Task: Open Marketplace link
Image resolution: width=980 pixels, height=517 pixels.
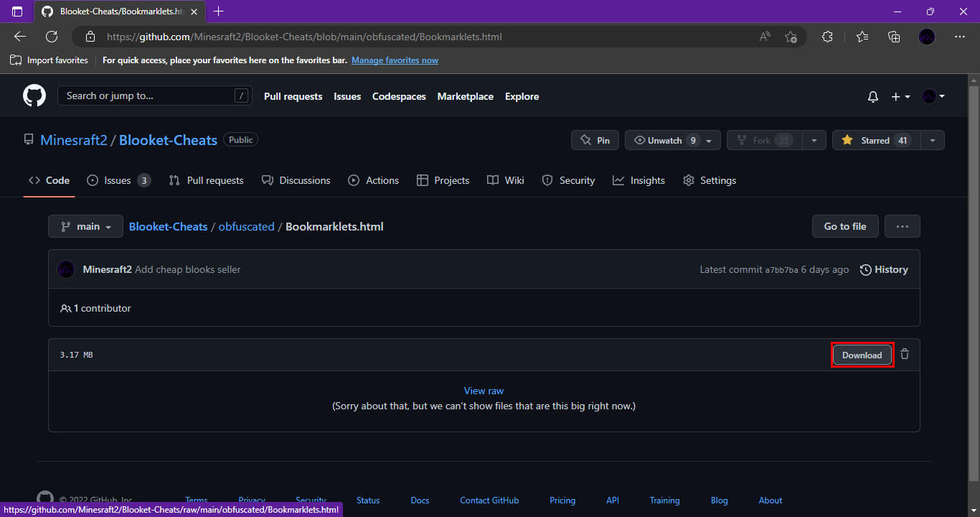Action: tap(466, 96)
